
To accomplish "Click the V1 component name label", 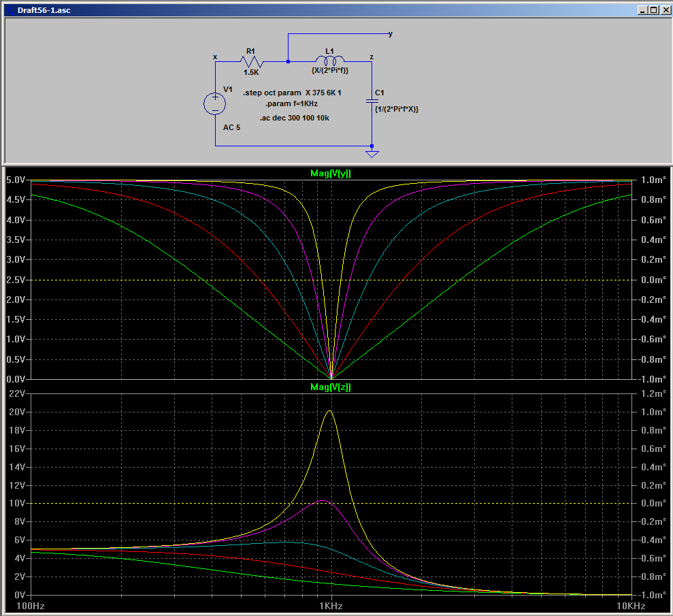I will point(228,89).
